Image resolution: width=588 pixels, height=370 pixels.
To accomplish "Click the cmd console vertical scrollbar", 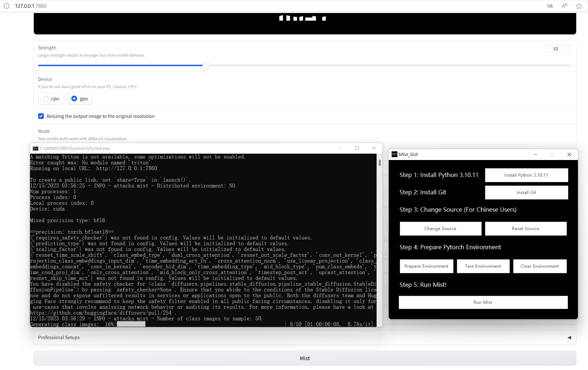I will [x=379, y=163].
